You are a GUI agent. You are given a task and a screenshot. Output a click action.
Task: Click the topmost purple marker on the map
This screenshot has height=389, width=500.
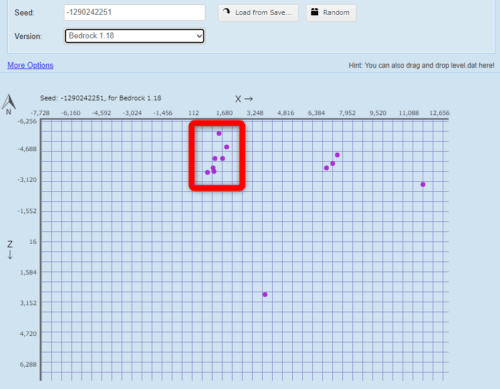[219, 133]
